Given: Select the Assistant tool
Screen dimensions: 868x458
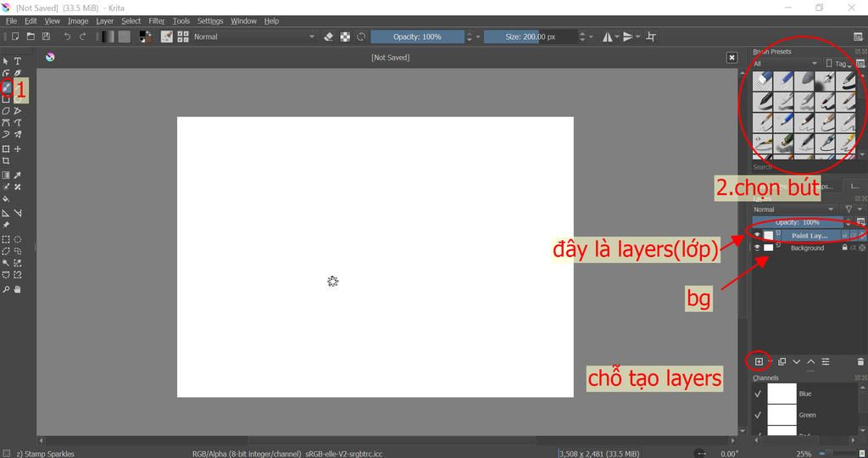Looking at the screenshot, I should click(x=6, y=213).
